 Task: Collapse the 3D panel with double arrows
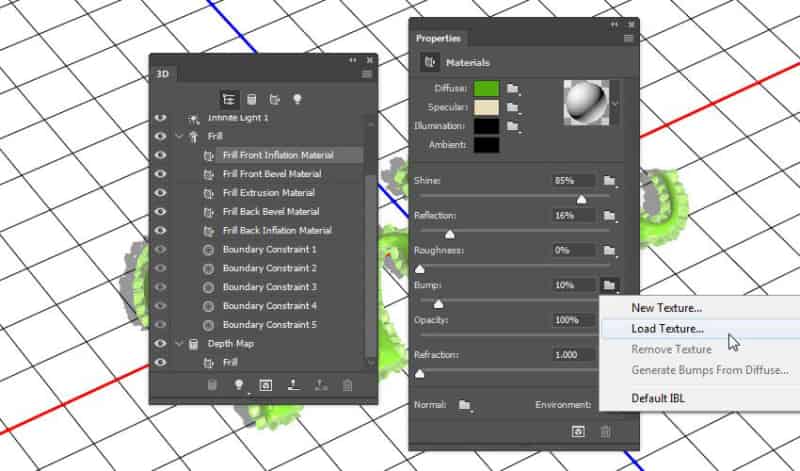353,60
